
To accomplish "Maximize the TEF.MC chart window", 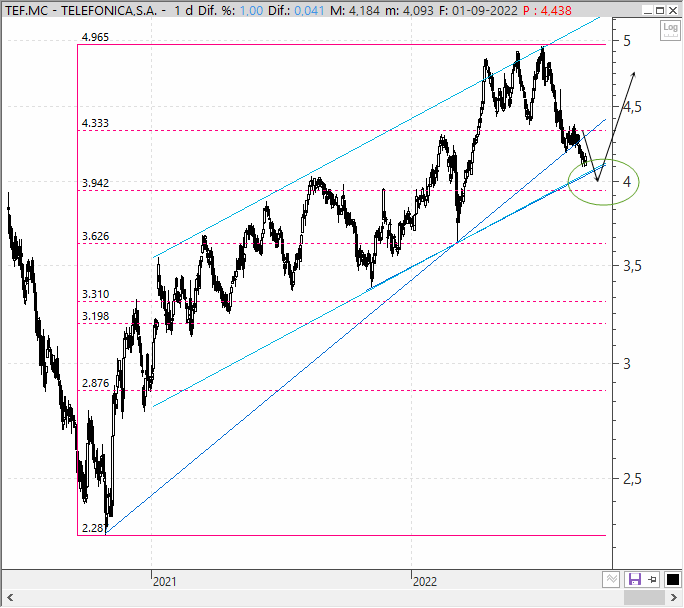I will 660,10.
